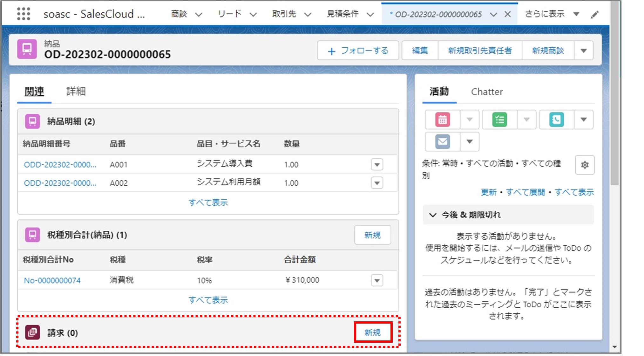Open リード navigation tab
The width and height of the screenshot is (644, 356).
point(229,14)
